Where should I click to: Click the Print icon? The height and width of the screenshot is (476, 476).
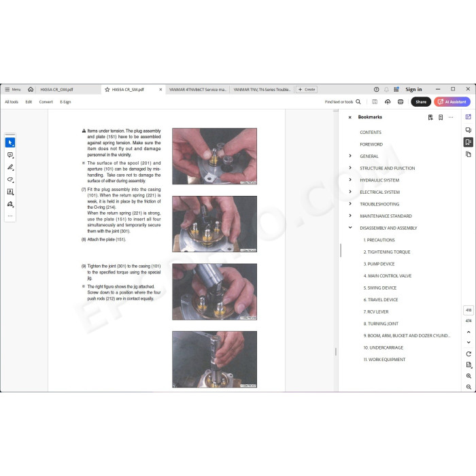401,102
